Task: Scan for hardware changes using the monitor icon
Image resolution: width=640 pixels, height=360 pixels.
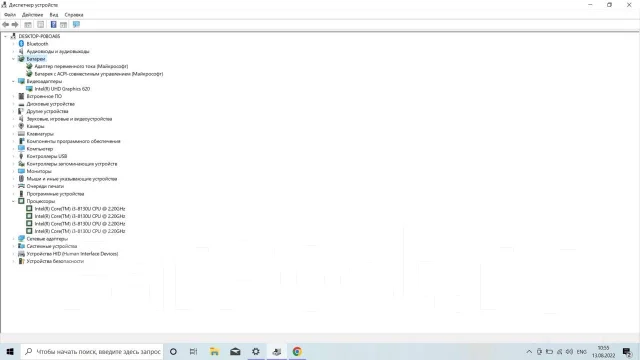Action: click(76, 24)
